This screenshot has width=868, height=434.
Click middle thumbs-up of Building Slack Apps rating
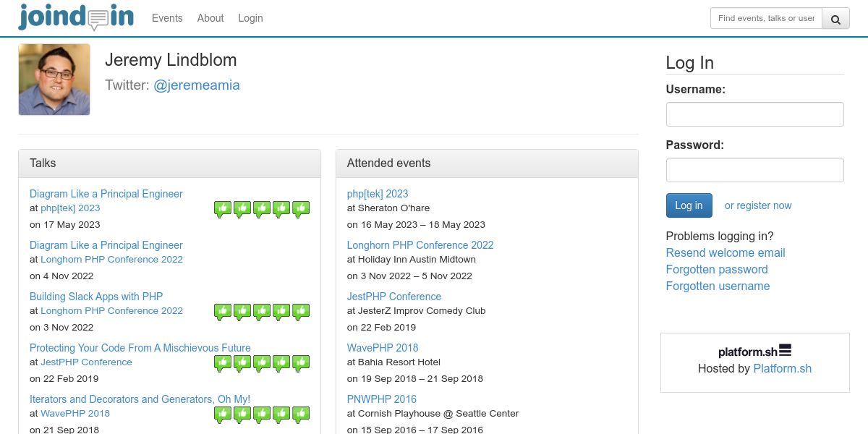(262, 312)
